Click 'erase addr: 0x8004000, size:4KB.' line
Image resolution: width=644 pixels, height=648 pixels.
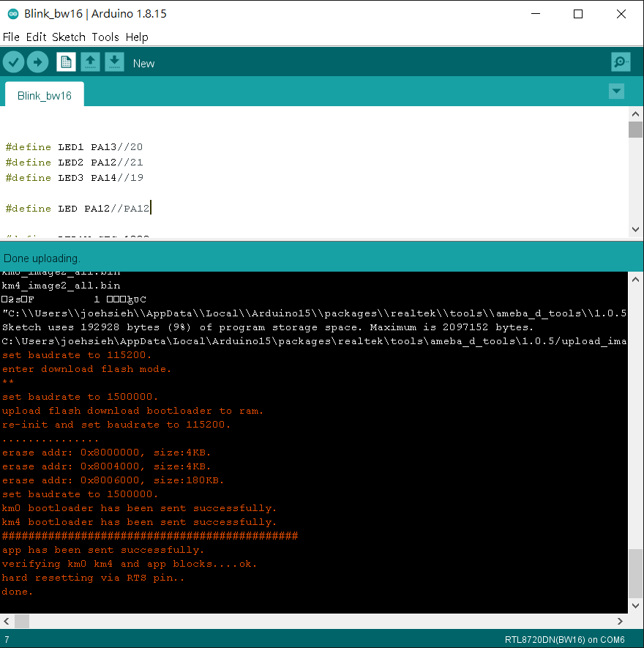click(106, 466)
